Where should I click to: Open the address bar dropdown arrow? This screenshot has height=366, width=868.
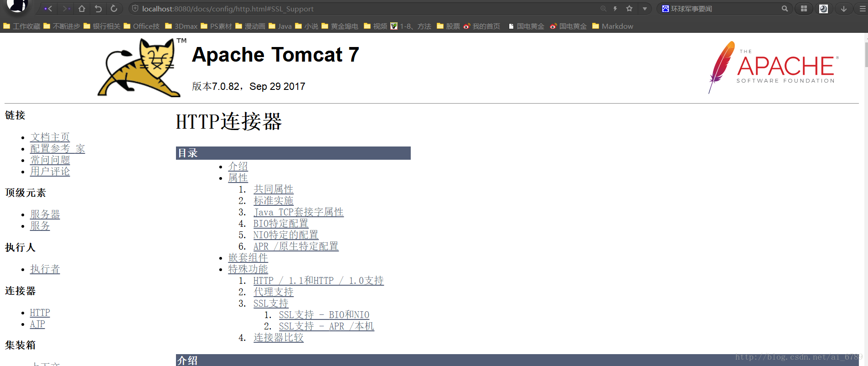click(645, 9)
